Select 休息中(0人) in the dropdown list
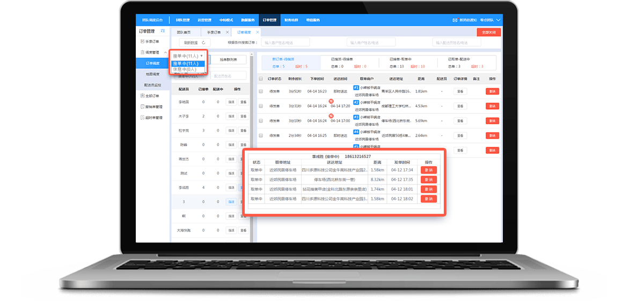The height and width of the screenshot is (301, 644). [x=185, y=69]
